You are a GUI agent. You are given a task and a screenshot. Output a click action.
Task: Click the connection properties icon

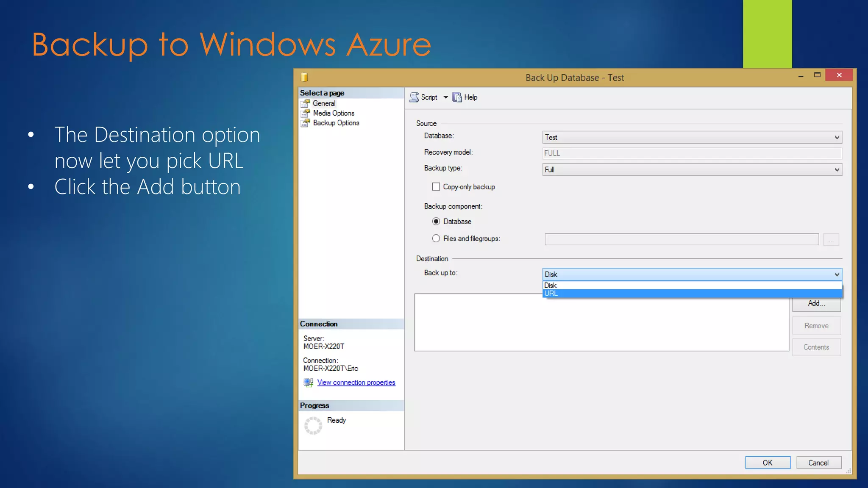[308, 383]
